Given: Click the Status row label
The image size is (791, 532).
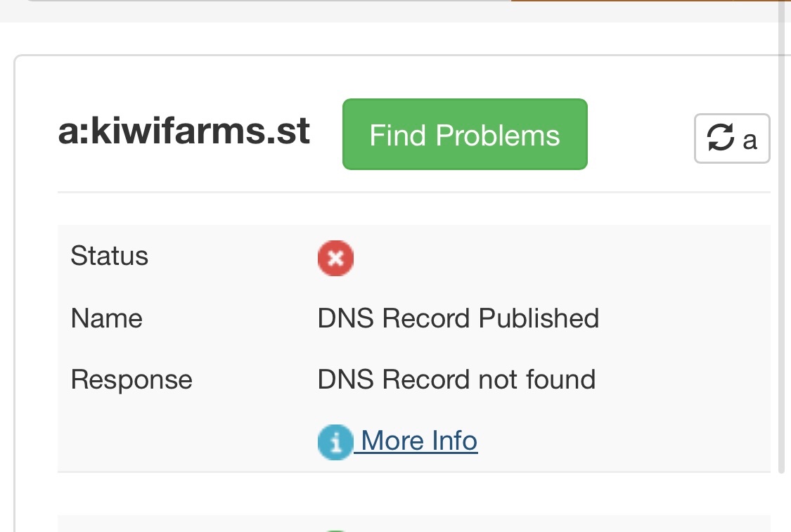Looking at the screenshot, I should pyautogui.click(x=110, y=256).
